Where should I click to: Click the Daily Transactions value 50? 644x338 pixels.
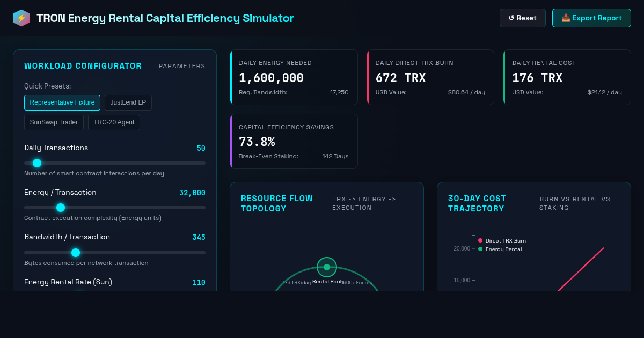(x=201, y=148)
